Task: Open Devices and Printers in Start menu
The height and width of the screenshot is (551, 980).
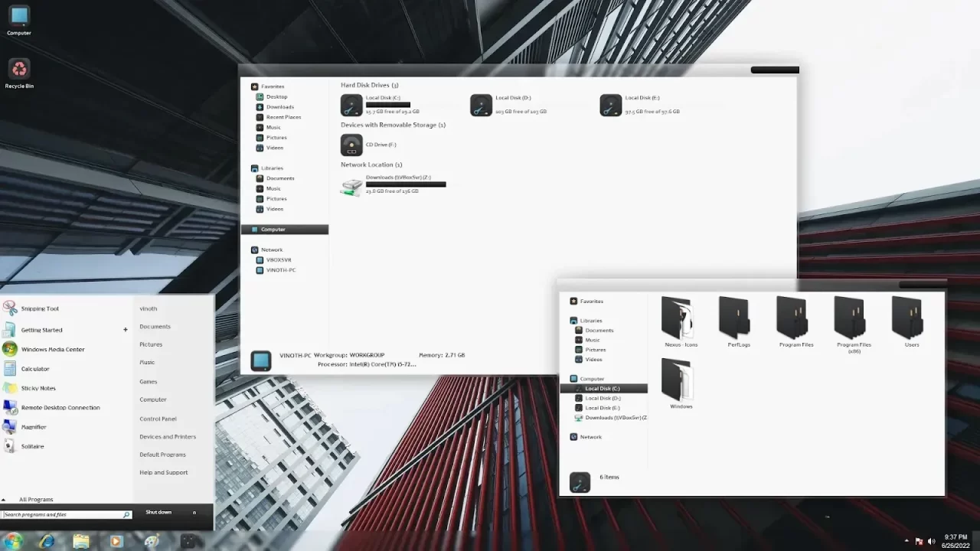Action: pyautogui.click(x=168, y=436)
